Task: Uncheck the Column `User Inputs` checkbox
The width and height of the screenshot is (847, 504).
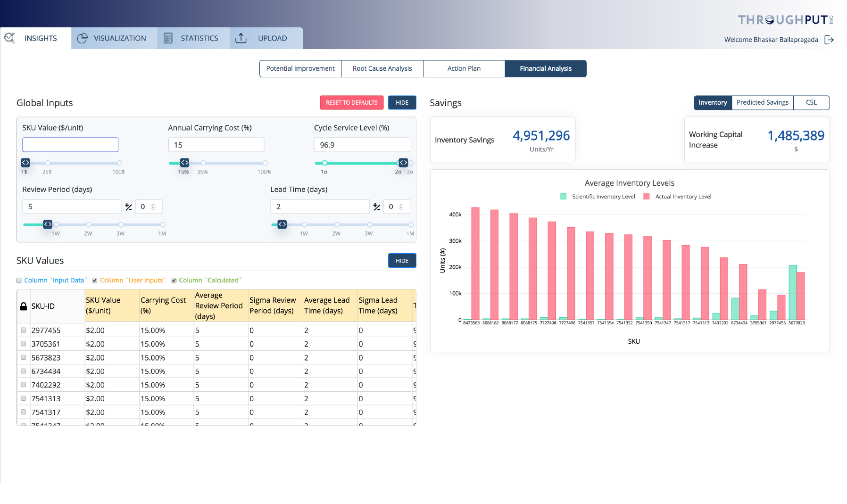Action: 95,280
